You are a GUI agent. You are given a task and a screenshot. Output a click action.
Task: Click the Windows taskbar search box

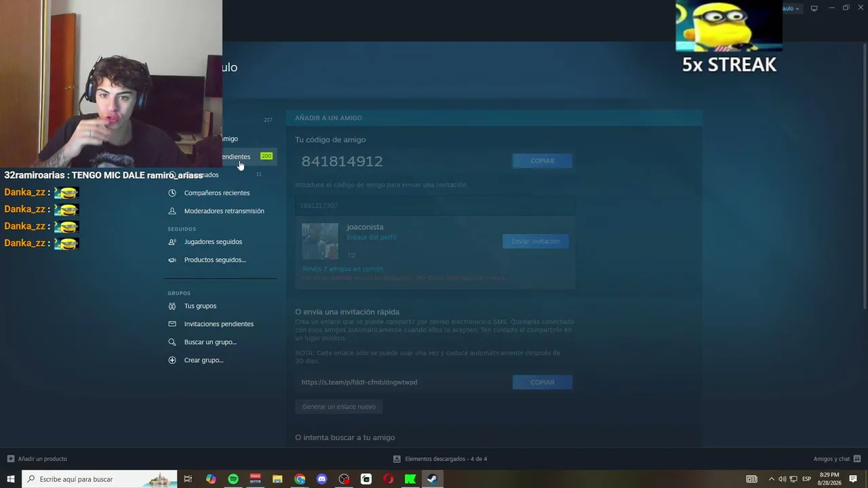point(100,479)
